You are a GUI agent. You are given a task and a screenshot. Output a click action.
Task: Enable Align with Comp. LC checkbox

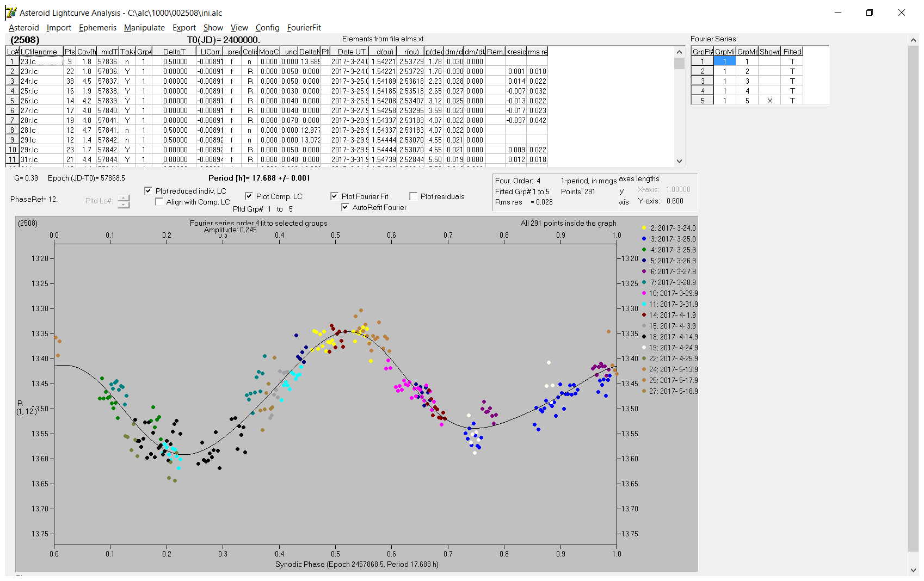click(x=159, y=202)
